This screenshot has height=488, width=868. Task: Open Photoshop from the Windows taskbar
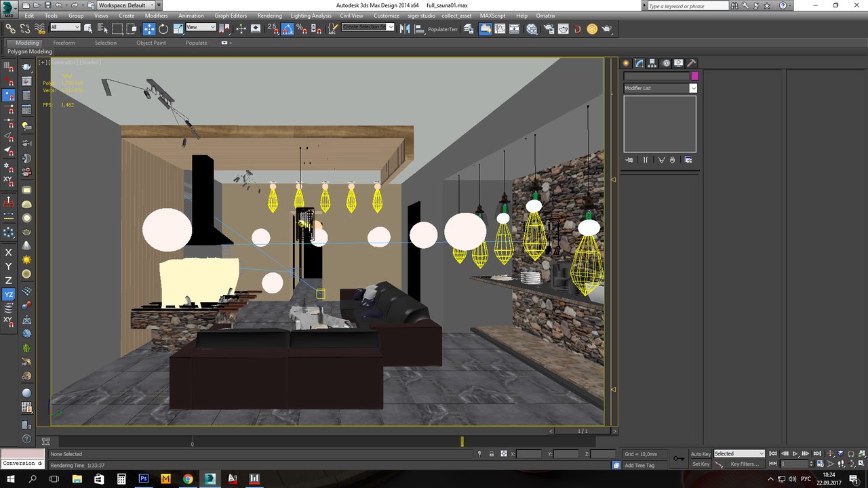143,479
